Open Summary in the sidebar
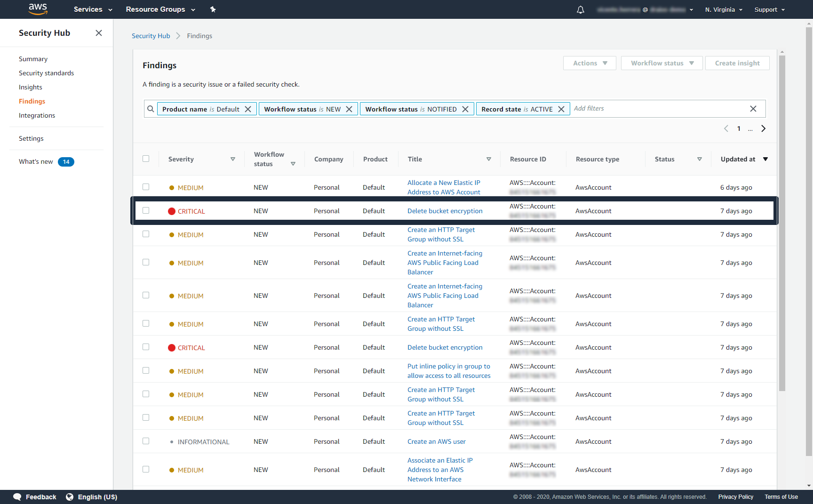Screen dimensions: 813x504 pyautogui.click(x=33, y=59)
